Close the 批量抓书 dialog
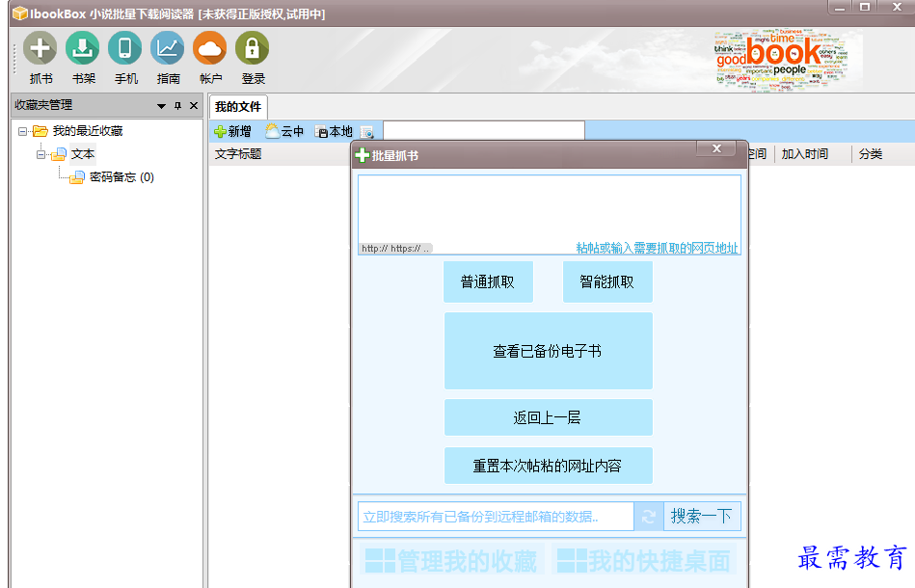Screen dimensions: 915x588 716,148
